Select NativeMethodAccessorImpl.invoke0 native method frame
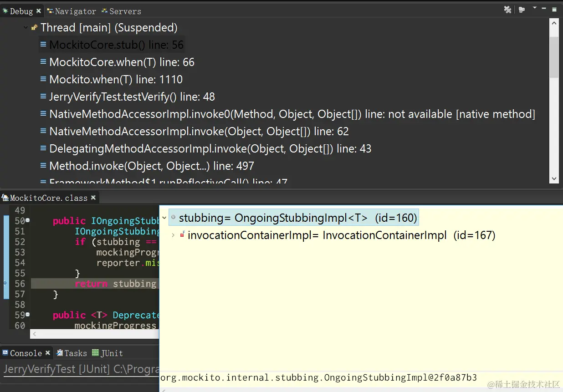The width and height of the screenshot is (563, 392). pos(292,114)
